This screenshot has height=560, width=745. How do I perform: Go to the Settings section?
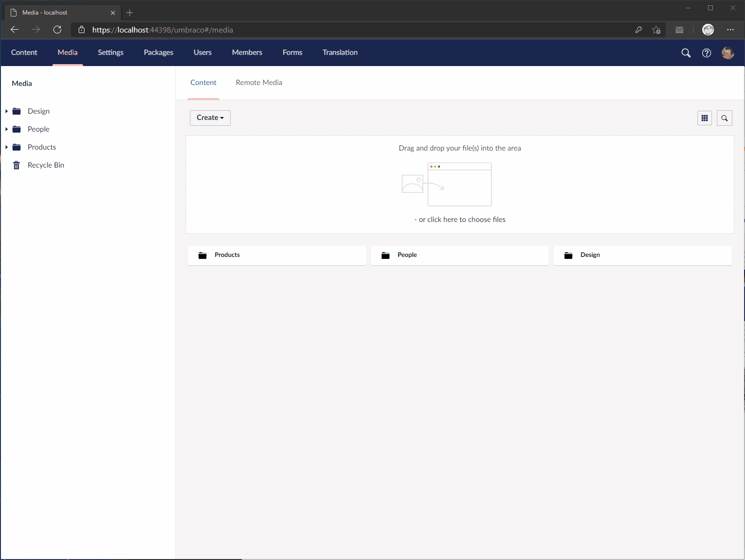click(x=110, y=52)
